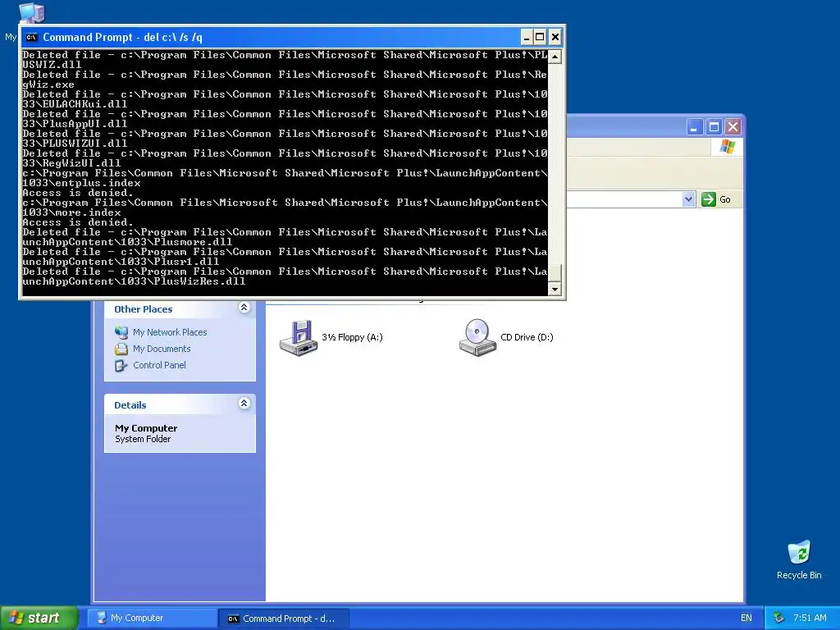Open the Recycle Bin on desktop
Image resolution: width=840 pixels, height=630 pixels.
(799, 553)
